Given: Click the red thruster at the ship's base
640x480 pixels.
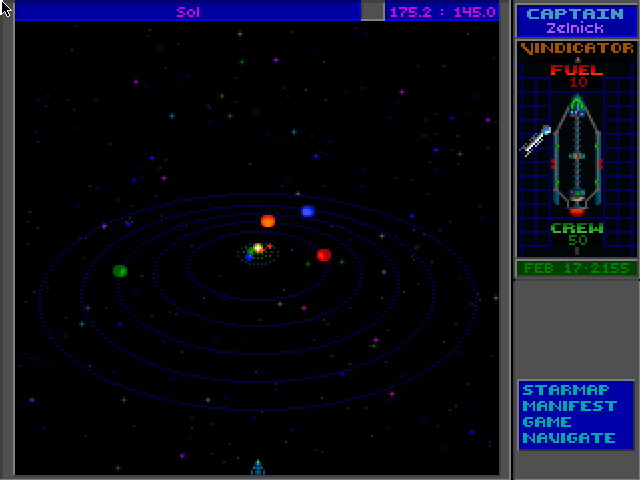Looking at the screenshot, I should [x=576, y=211].
